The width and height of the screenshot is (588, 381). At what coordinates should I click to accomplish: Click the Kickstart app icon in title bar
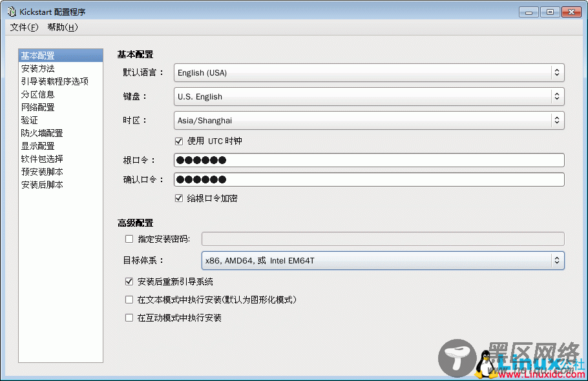tap(12, 12)
